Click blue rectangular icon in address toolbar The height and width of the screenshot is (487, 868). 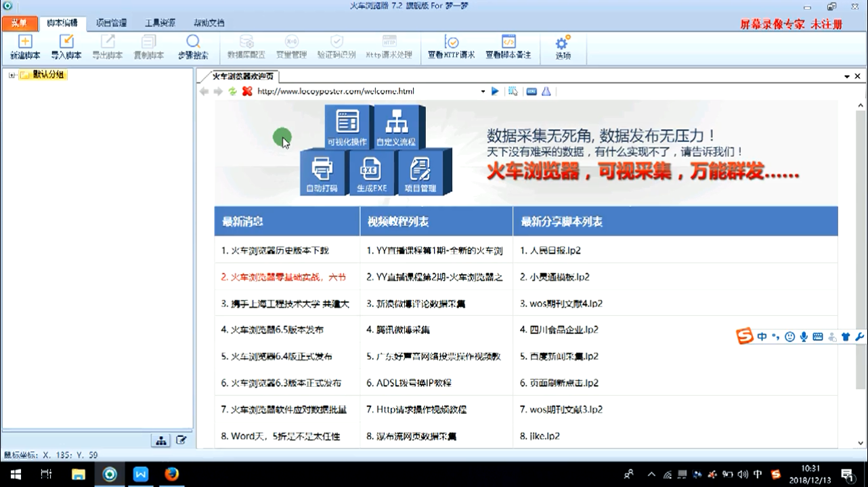531,91
